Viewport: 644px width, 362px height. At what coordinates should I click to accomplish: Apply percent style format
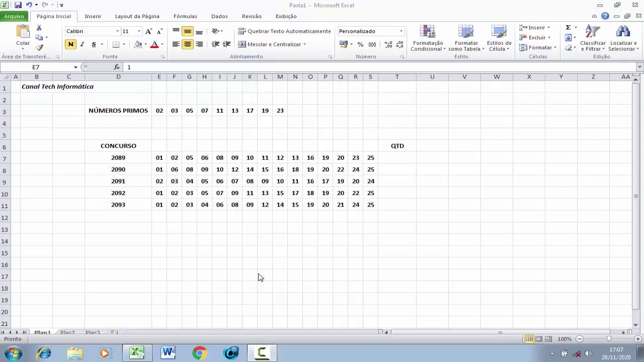(360, 44)
